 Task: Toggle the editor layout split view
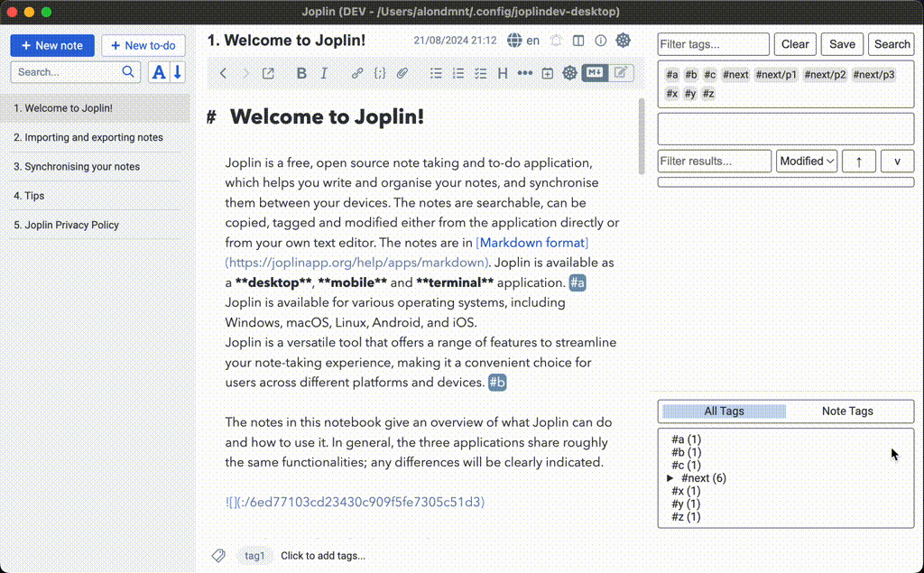pos(578,41)
